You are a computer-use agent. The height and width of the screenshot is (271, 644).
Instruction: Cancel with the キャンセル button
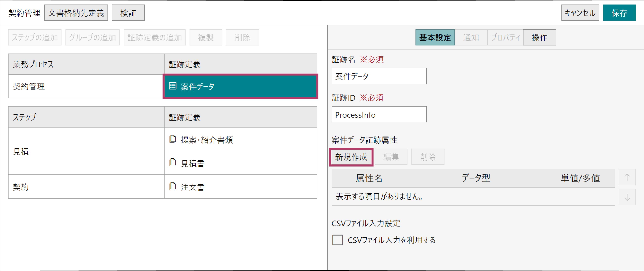(580, 13)
